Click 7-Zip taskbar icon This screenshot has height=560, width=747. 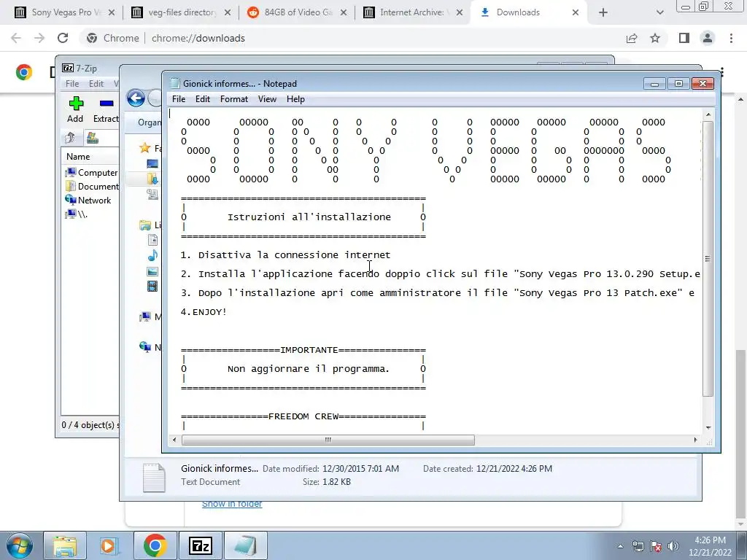coord(200,545)
